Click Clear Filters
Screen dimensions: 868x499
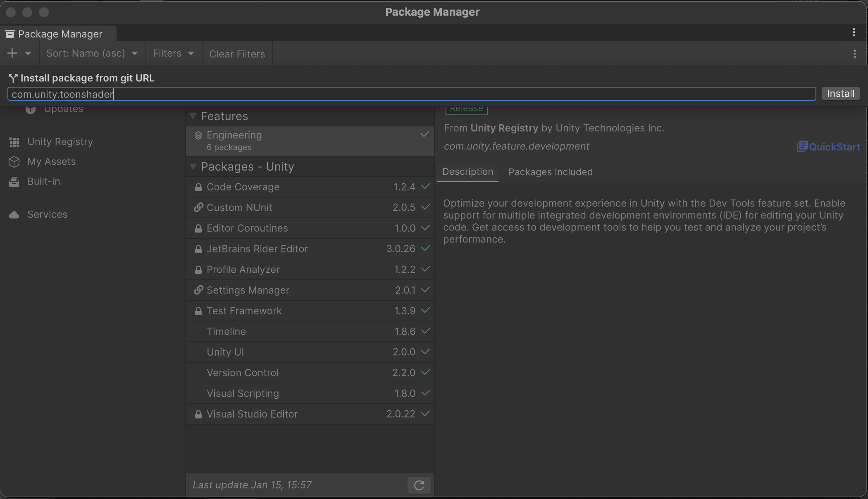coord(237,53)
